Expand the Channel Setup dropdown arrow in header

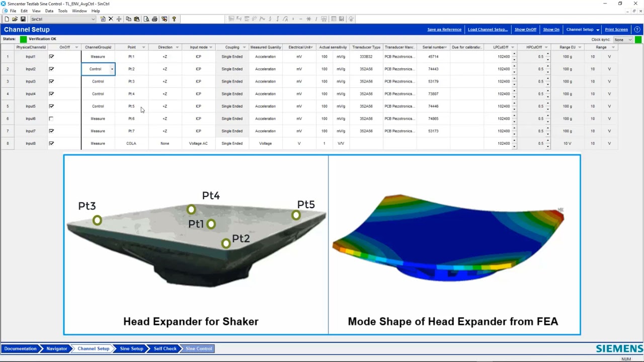tap(598, 30)
